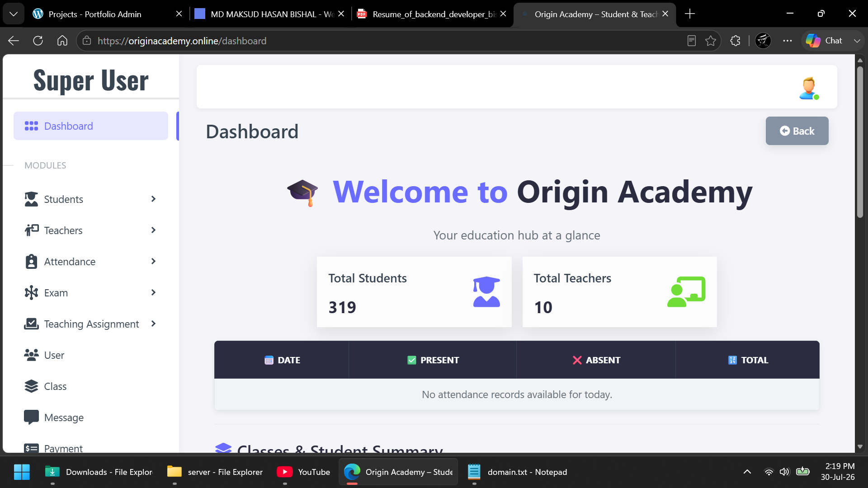Click the Total Teachers card
The width and height of the screenshot is (868, 488).
(x=619, y=292)
